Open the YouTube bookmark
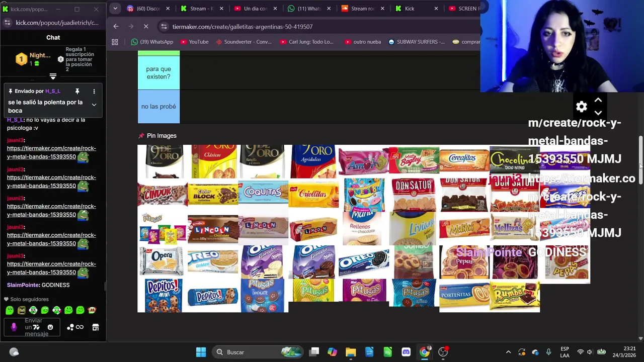The height and width of the screenshot is (362, 644). (x=194, y=42)
